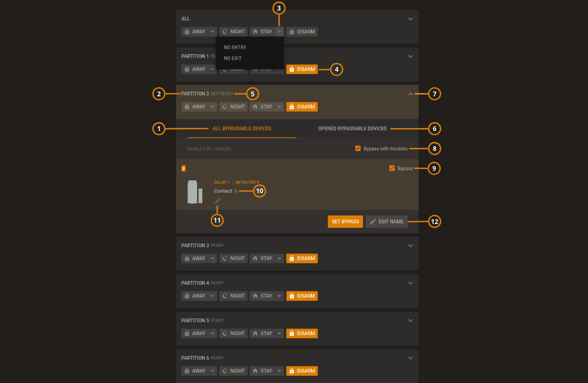Click the orange 9 device badge
Viewport: 588px width, 383px height.
coord(184,168)
